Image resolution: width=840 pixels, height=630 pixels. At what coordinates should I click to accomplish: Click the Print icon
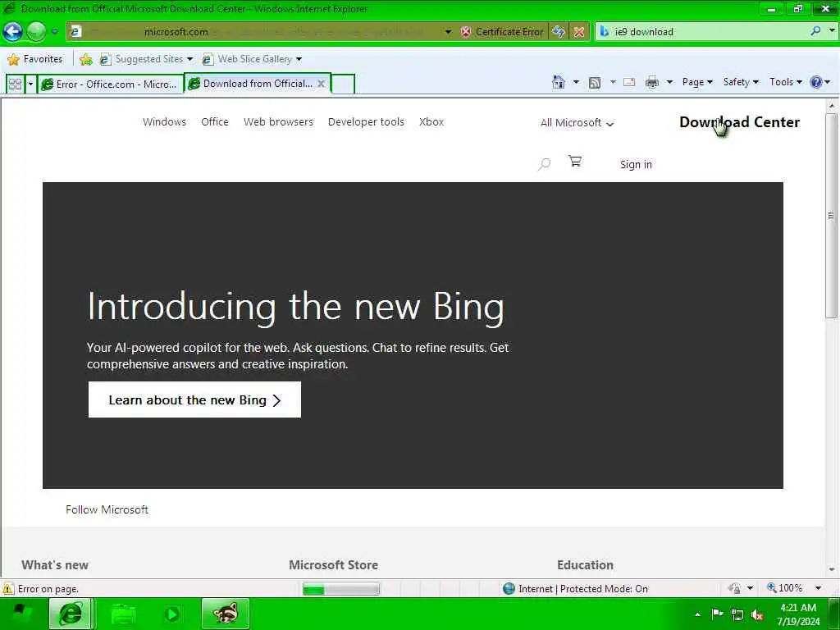click(x=652, y=82)
